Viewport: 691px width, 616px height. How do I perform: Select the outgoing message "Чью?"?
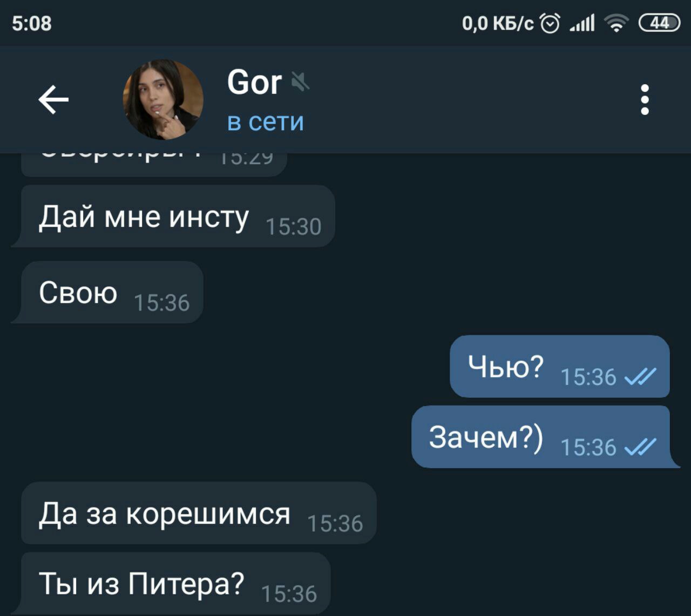[x=560, y=367]
